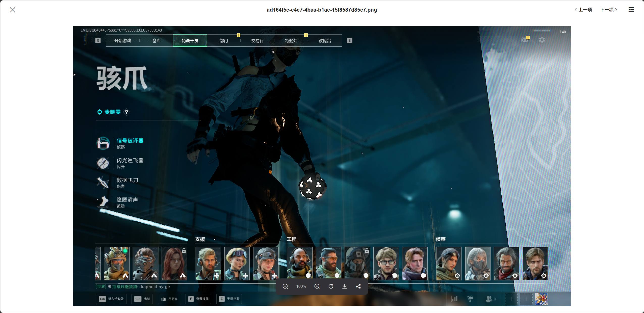Click the E key icon right of tabs
Viewport: 644px width, 313px height.
click(x=349, y=41)
